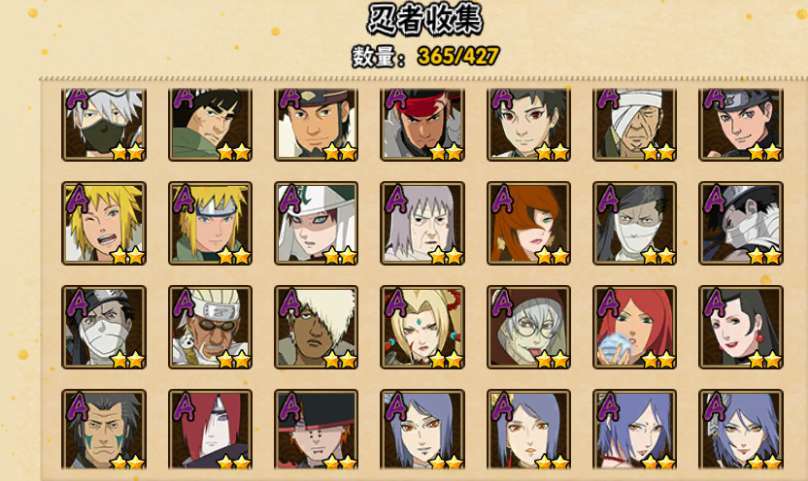Choose blonde woman with forehead diamond mark
The height and width of the screenshot is (481, 808).
pyautogui.click(x=422, y=327)
